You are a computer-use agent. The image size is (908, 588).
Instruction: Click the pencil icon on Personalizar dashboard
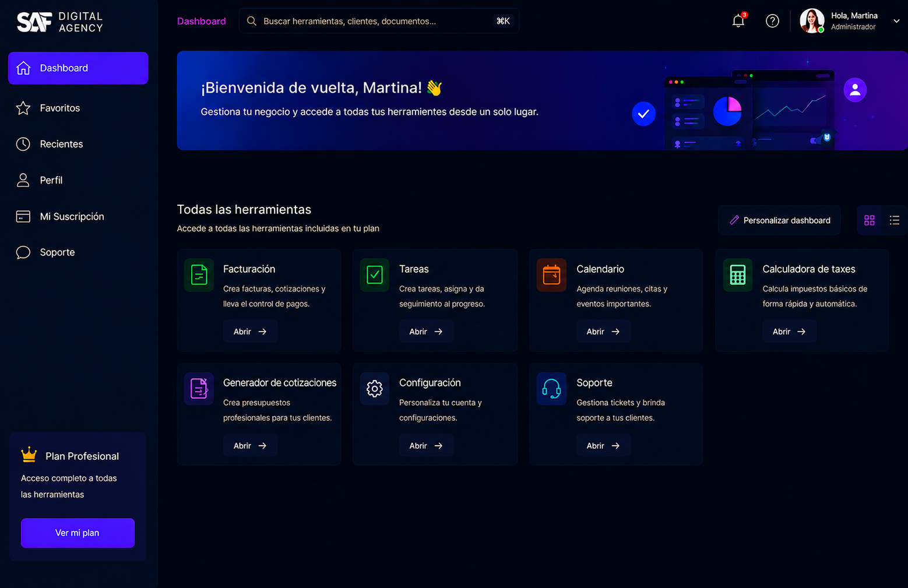[x=734, y=220]
